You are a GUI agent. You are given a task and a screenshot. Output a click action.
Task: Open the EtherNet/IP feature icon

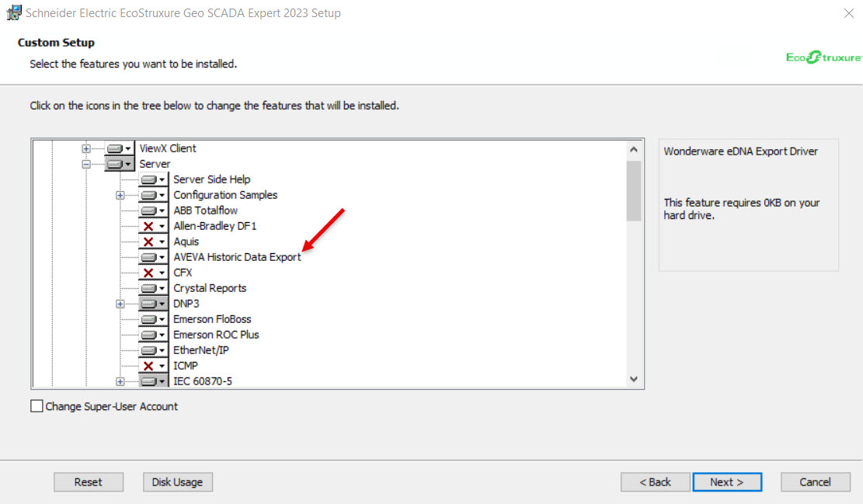point(154,350)
